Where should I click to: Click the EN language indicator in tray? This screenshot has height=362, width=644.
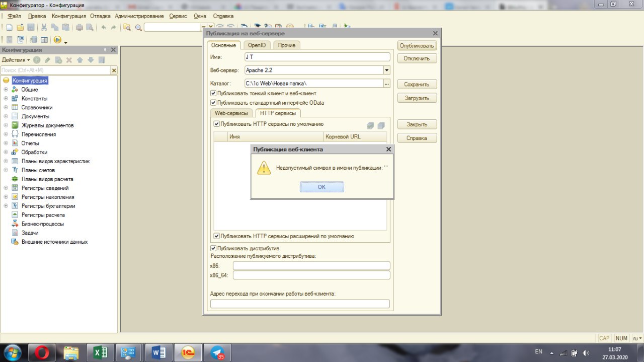[538, 351]
